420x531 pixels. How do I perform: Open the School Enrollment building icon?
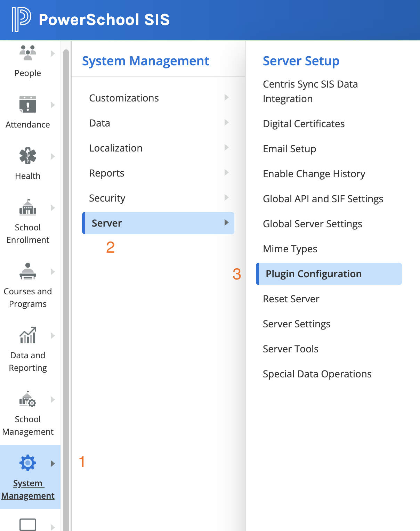pyautogui.click(x=28, y=207)
